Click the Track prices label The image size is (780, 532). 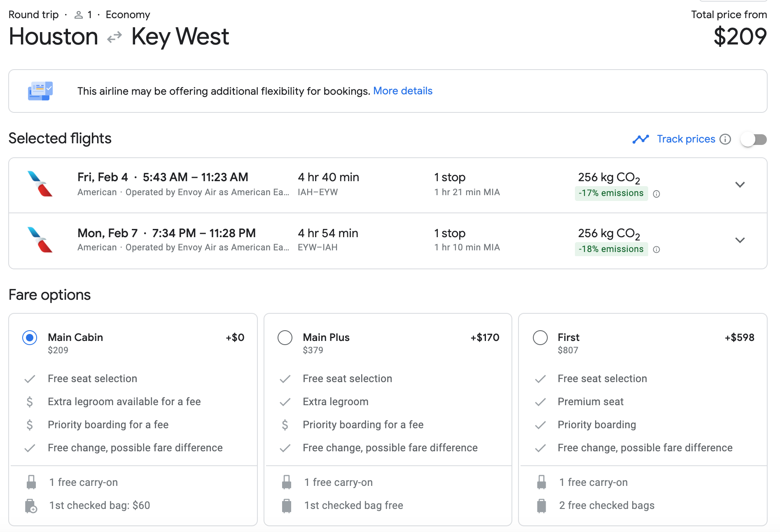coord(686,139)
